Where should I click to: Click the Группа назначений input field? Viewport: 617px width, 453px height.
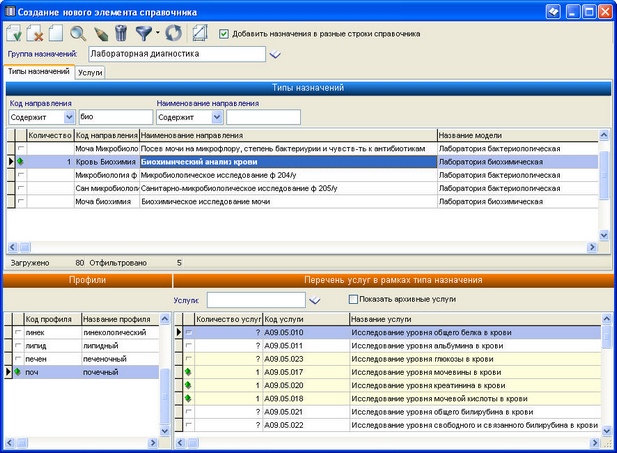click(177, 54)
